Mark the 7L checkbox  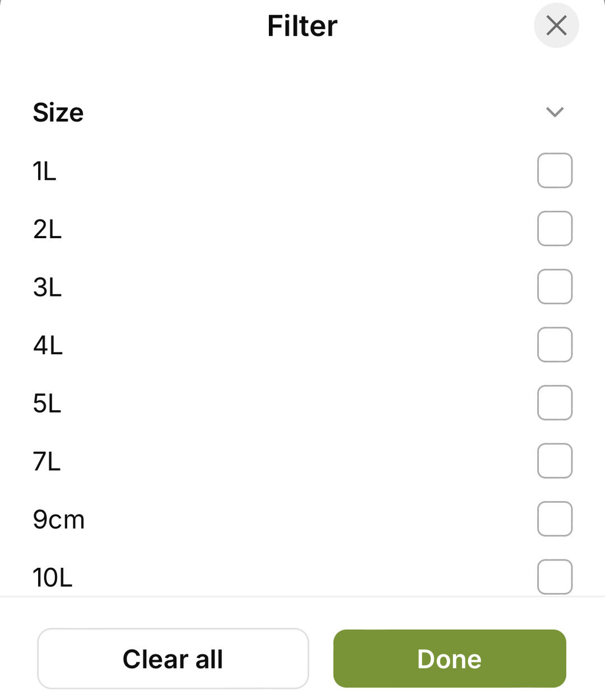tap(555, 461)
